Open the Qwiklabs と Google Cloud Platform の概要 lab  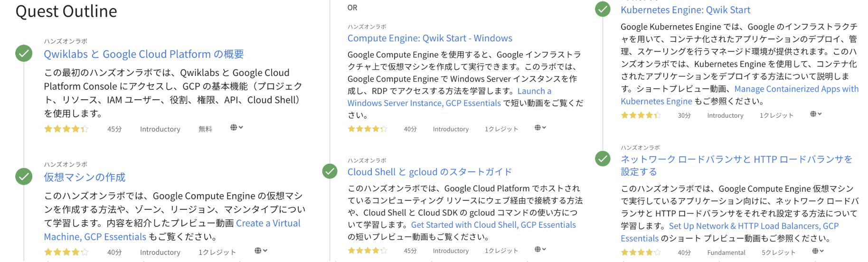click(x=144, y=54)
